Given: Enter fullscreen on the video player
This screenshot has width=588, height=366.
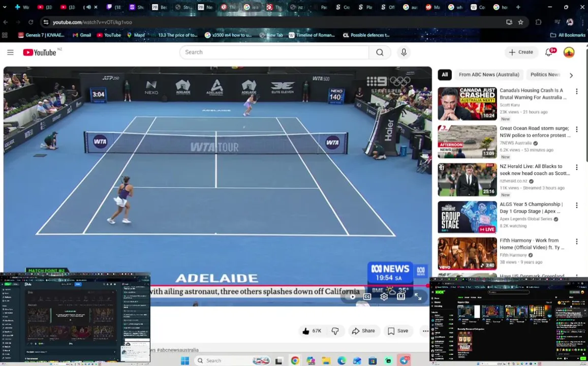Looking at the screenshot, I should [x=418, y=297].
